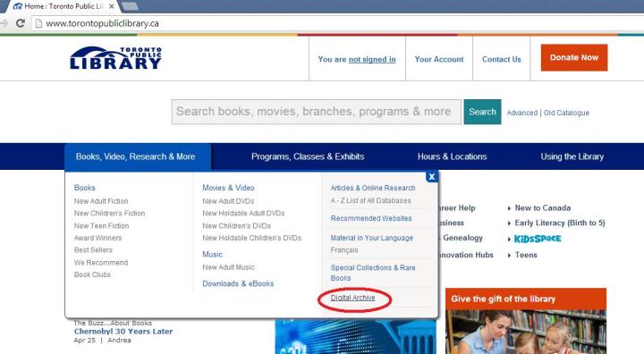Open the Digital Archive link
The image size is (644, 354).
352,298
